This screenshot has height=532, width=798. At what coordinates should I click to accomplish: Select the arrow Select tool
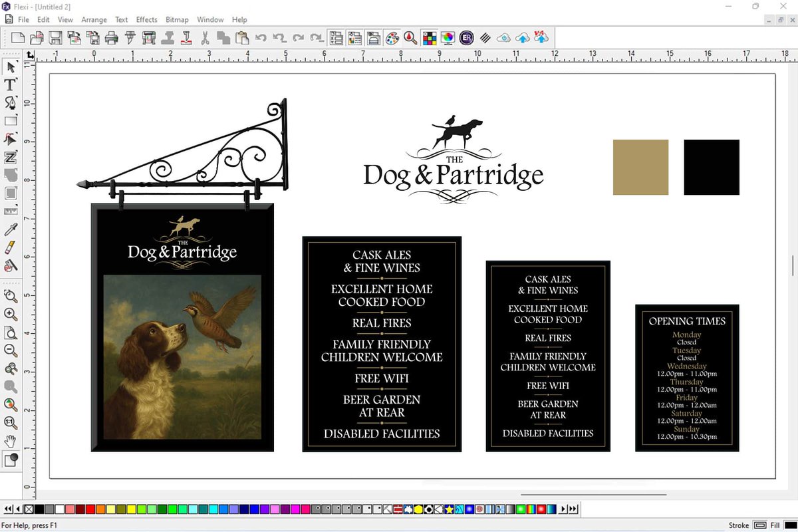[11, 67]
